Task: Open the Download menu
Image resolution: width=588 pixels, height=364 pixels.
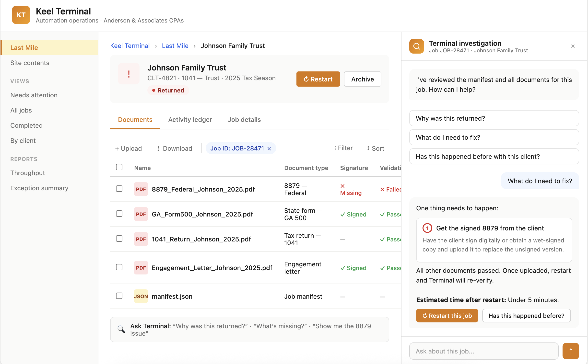Action: (x=174, y=148)
